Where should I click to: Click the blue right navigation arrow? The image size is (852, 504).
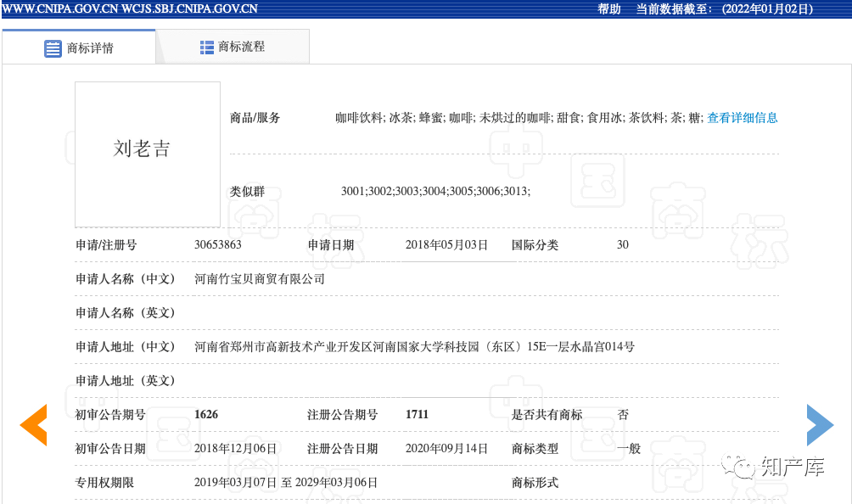819,425
